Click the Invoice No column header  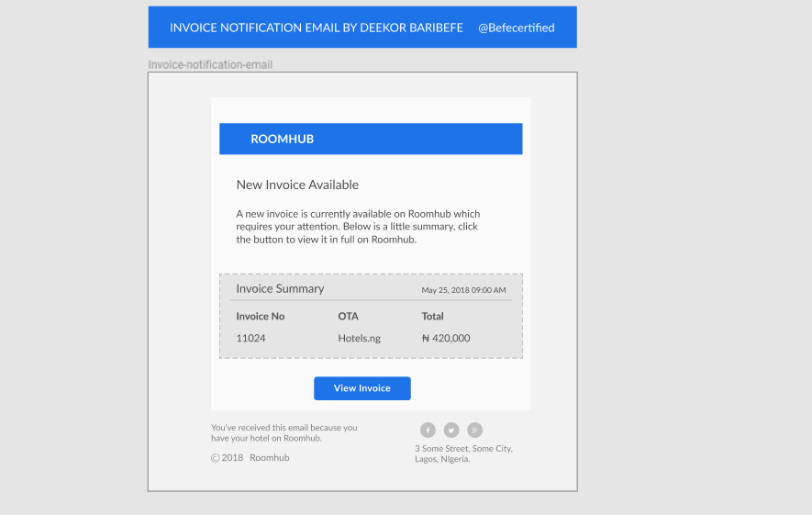(261, 316)
